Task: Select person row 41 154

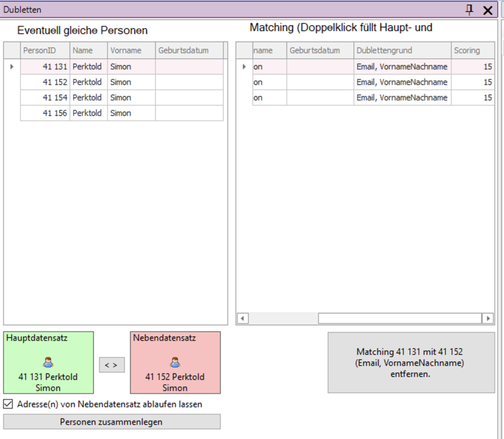Action: pos(122,97)
